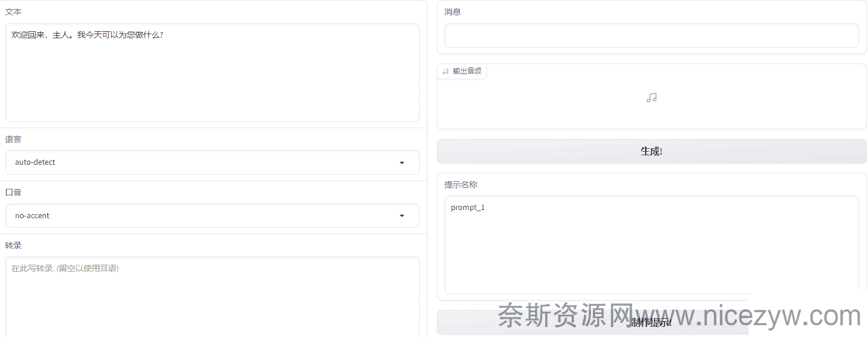
Task: Click the small music icon beside 输出音频 label
Action: [446, 71]
